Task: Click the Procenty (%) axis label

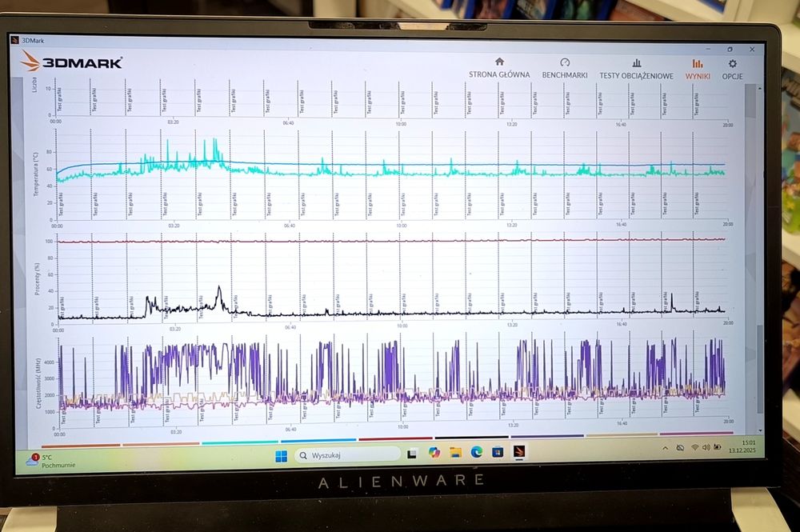Action: [x=37, y=279]
